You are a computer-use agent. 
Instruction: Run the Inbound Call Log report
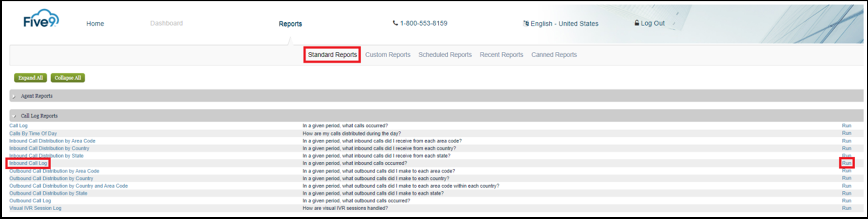tap(846, 163)
